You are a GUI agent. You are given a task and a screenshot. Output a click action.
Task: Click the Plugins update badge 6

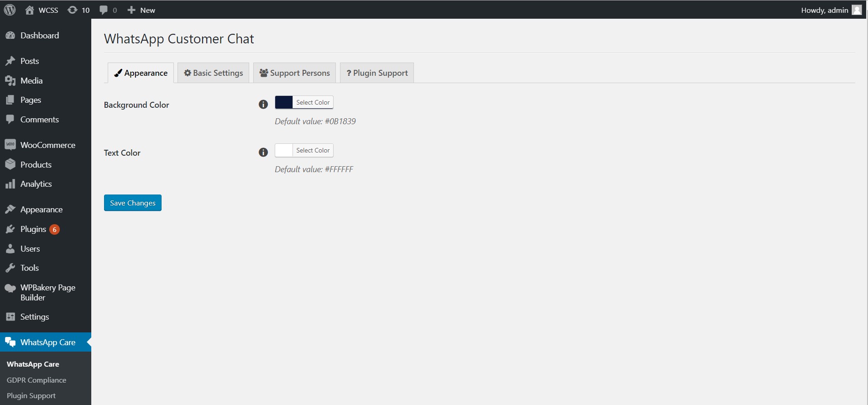[x=54, y=230]
